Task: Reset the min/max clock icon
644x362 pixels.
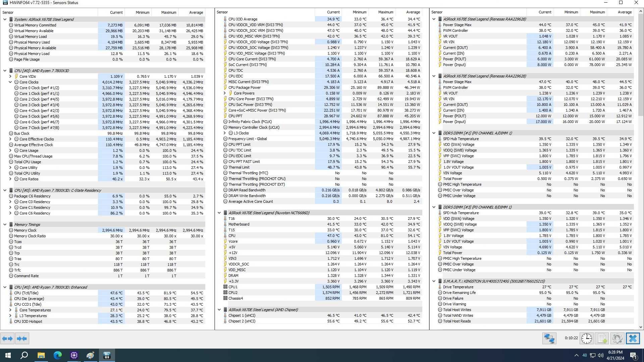Action: coord(587,339)
